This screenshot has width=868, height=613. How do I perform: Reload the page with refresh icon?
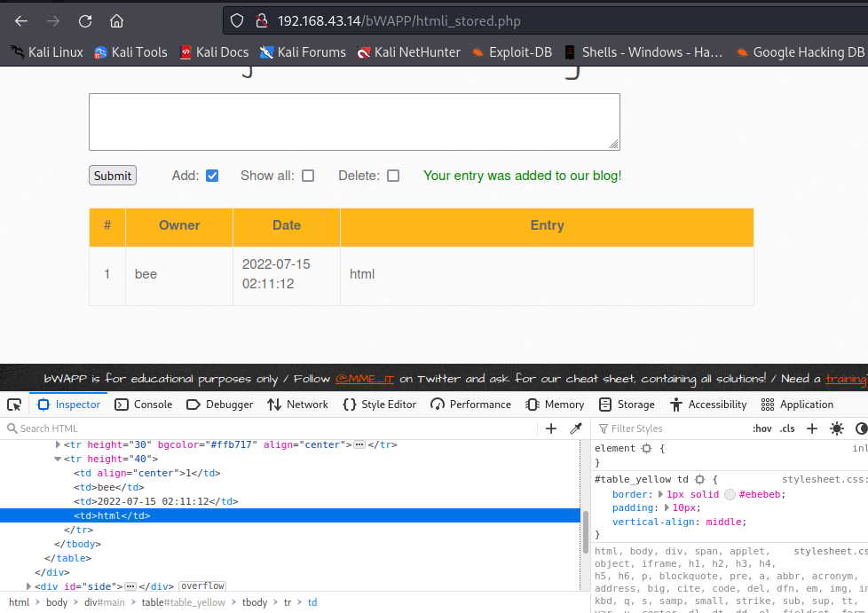point(84,21)
